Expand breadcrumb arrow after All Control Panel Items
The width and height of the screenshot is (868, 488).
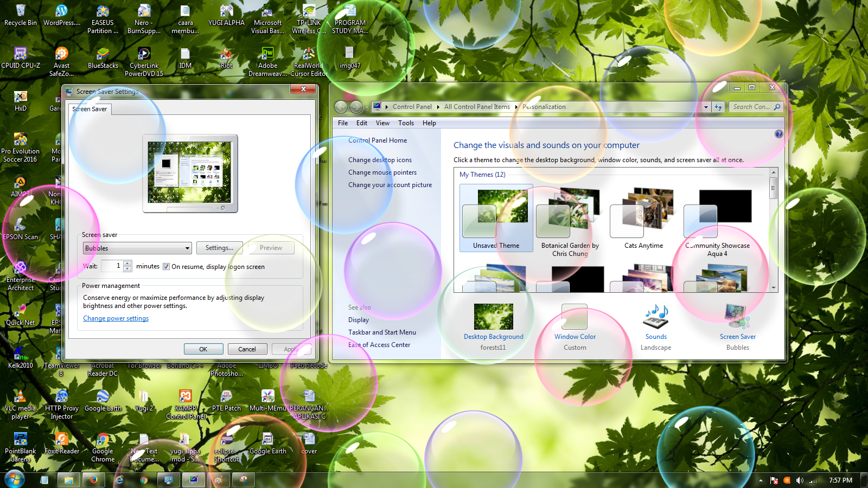click(516, 107)
